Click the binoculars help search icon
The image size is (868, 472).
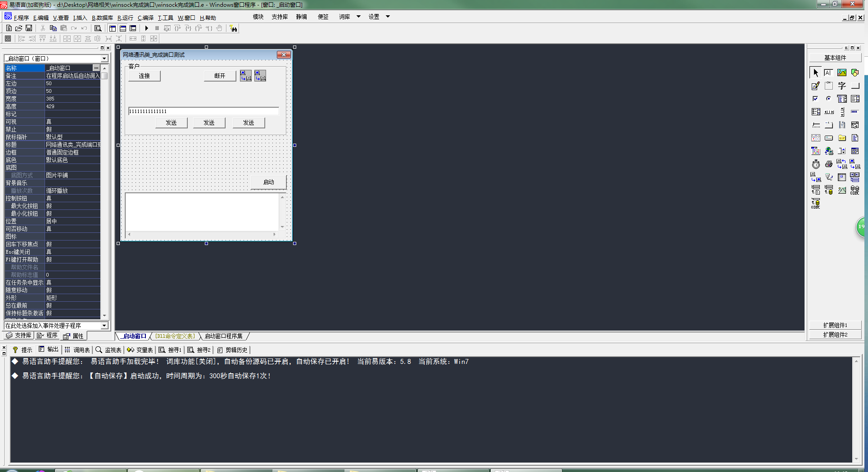point(233,28)
